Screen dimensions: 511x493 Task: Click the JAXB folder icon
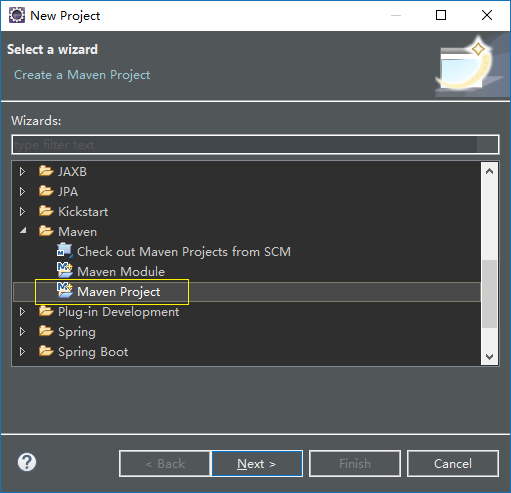[46, 171]
